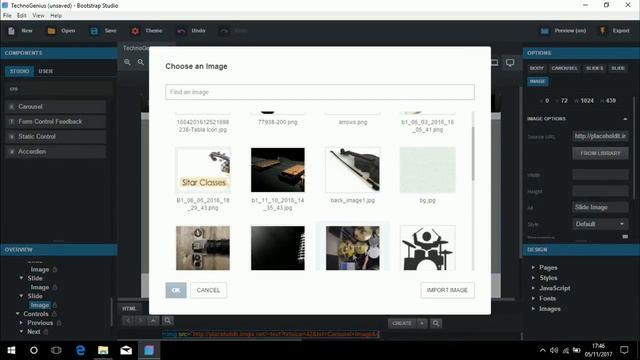Click the Redo arrow icon

(224, 31)
